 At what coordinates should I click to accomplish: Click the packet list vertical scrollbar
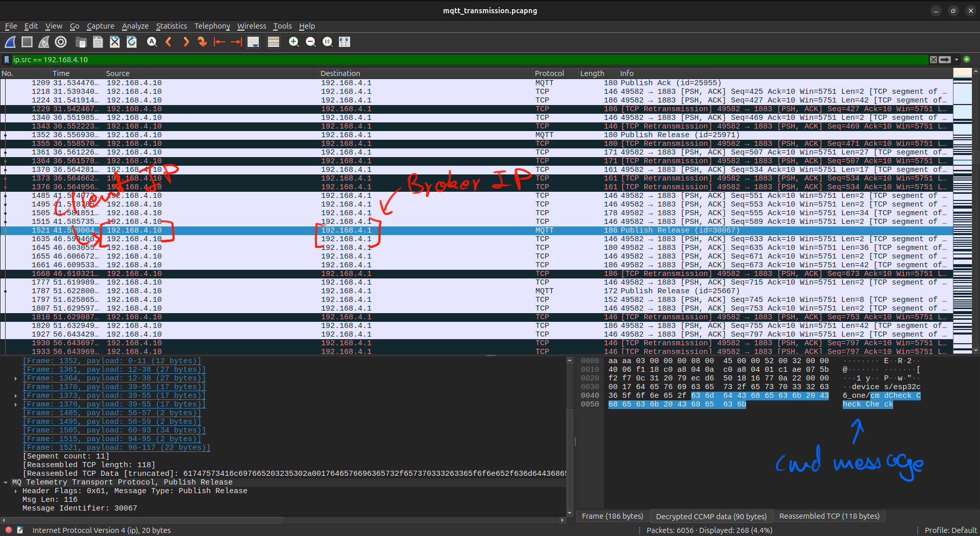point(976,211)
